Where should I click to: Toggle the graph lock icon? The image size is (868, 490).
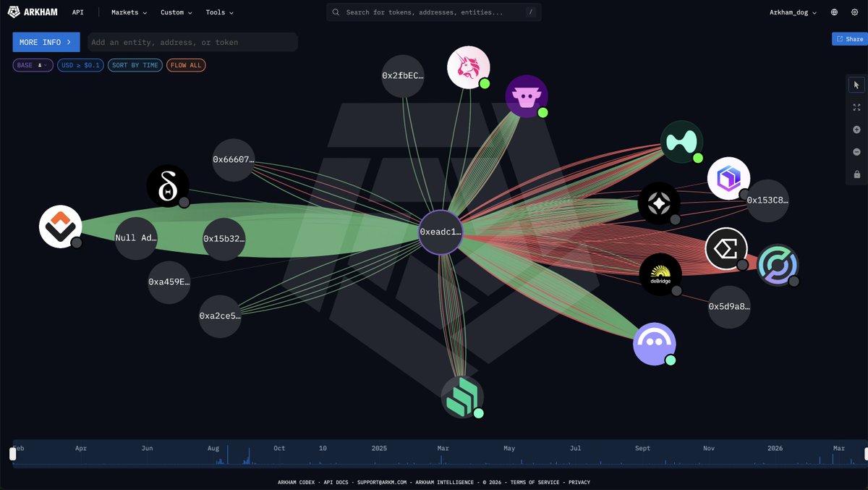click(x=856, y=174)
